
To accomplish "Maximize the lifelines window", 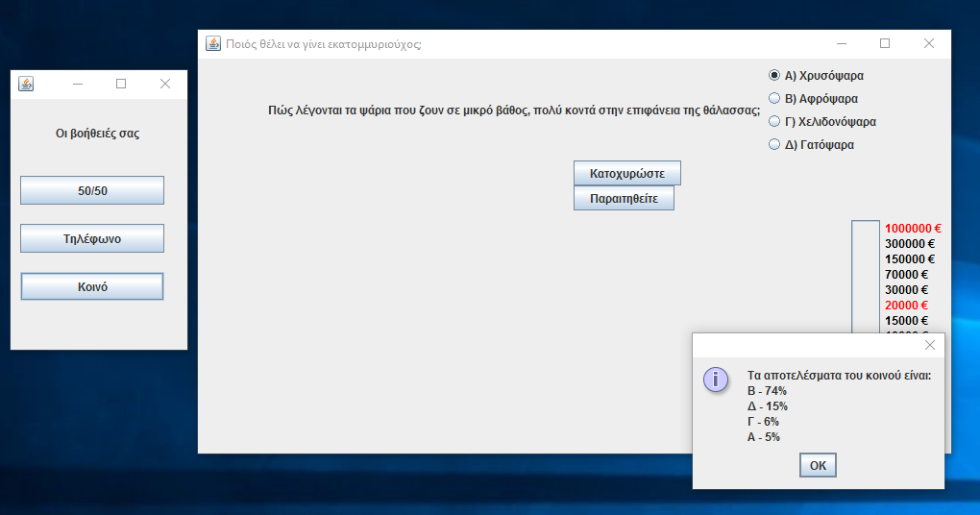I will 121,84.
